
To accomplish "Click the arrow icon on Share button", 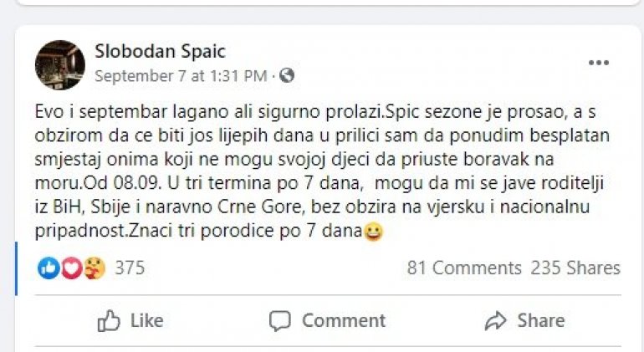I will tap(496, 320).
